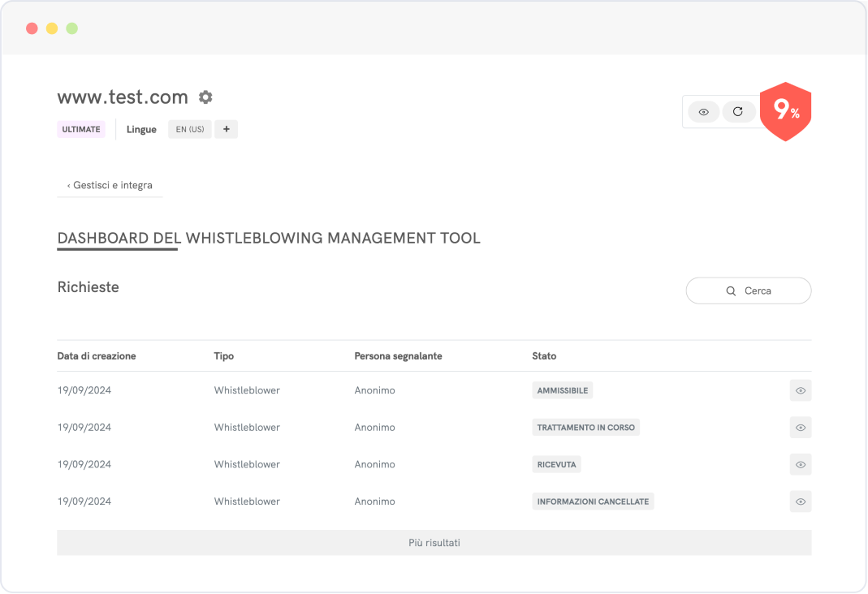The height and width of the screenshot is (594, 868).
Task: Go back via Gestisci e integra
Action: point(110,185)
